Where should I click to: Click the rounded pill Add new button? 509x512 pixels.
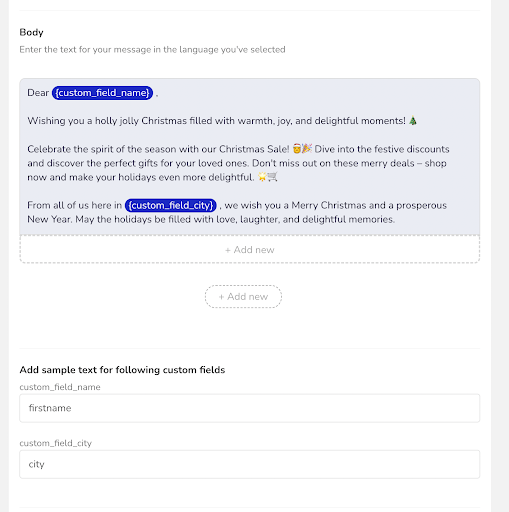(x=243, y=296)
